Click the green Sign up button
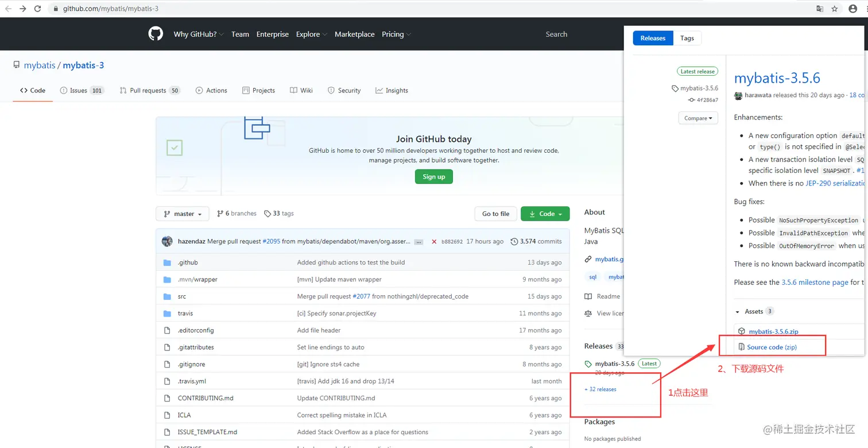This screenshot has height=448, width=868. coord(434,176)
